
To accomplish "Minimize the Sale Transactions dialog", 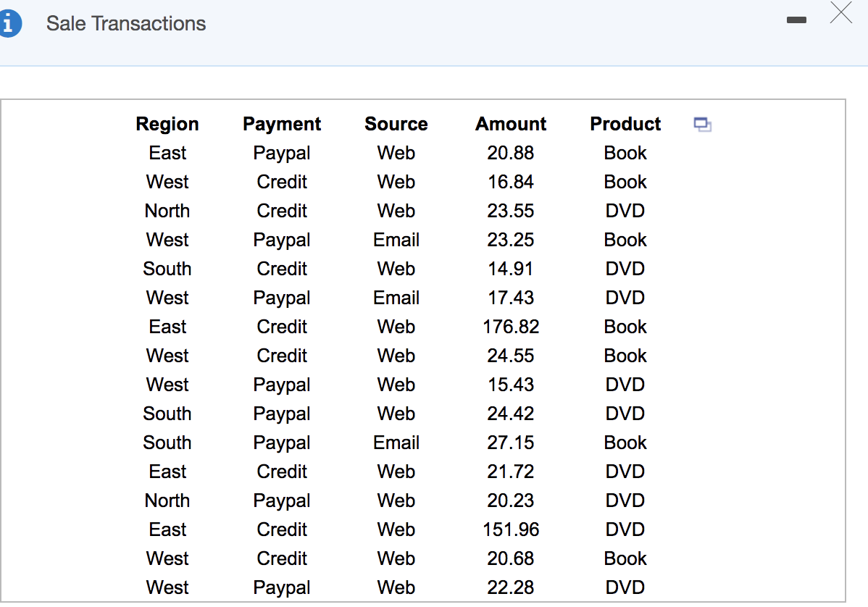I will click(796, 20).
